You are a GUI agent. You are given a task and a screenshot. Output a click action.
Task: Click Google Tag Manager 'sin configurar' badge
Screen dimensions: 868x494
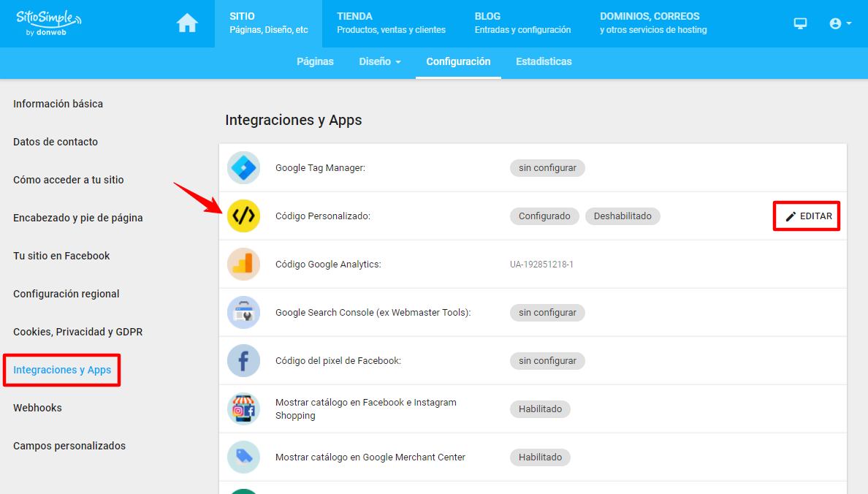(547, 168)
